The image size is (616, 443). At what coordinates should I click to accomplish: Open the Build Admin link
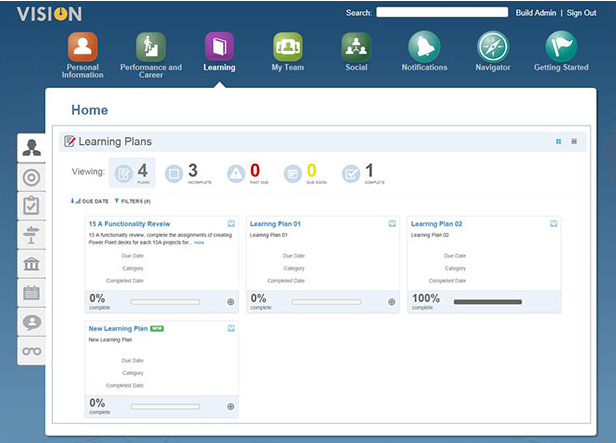(536, 13)
